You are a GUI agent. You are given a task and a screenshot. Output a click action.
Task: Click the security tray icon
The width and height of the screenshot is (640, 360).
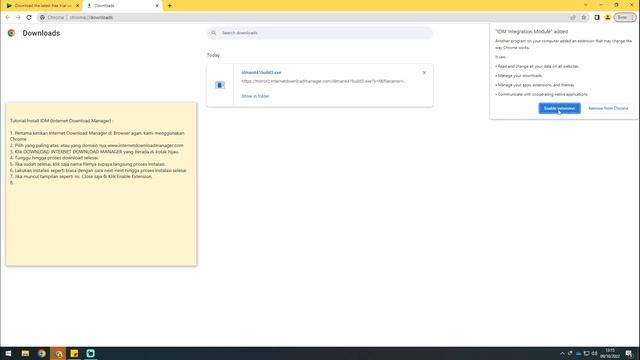(570, 353)
